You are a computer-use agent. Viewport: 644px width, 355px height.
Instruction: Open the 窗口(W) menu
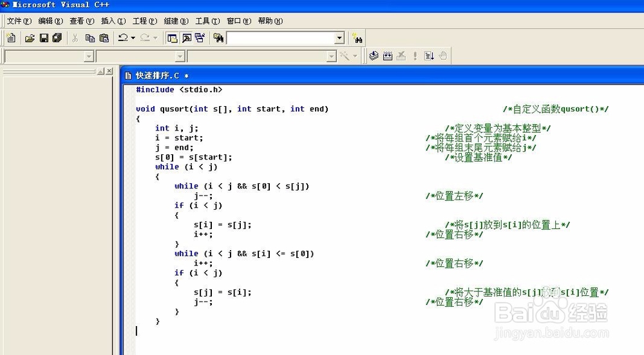(239, 21)
